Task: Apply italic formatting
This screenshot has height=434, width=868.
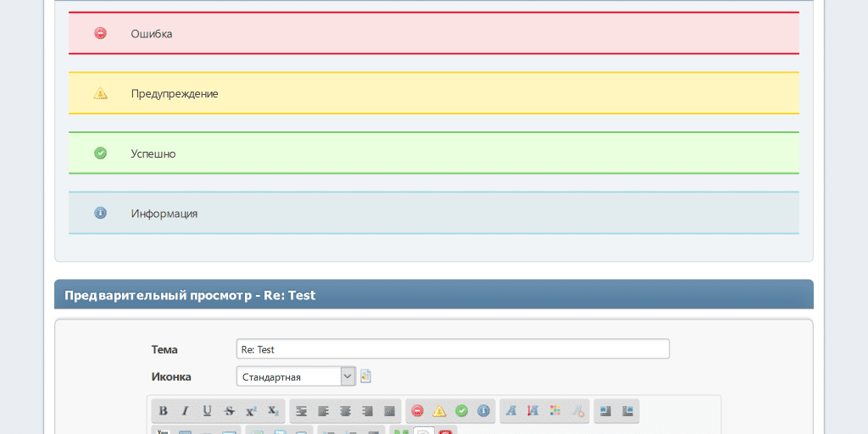Action: [185, 411]
